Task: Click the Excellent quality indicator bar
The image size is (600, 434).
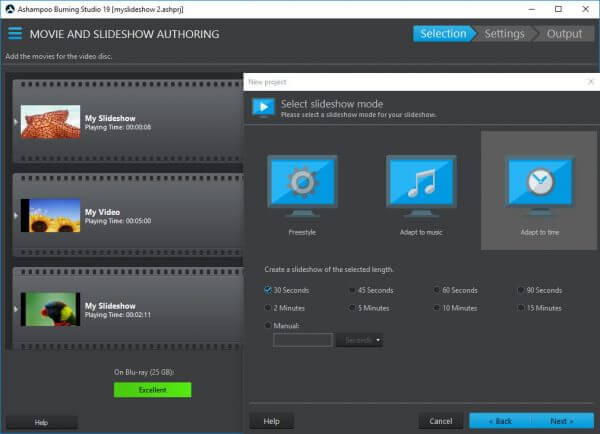Action: click(152, 390)
